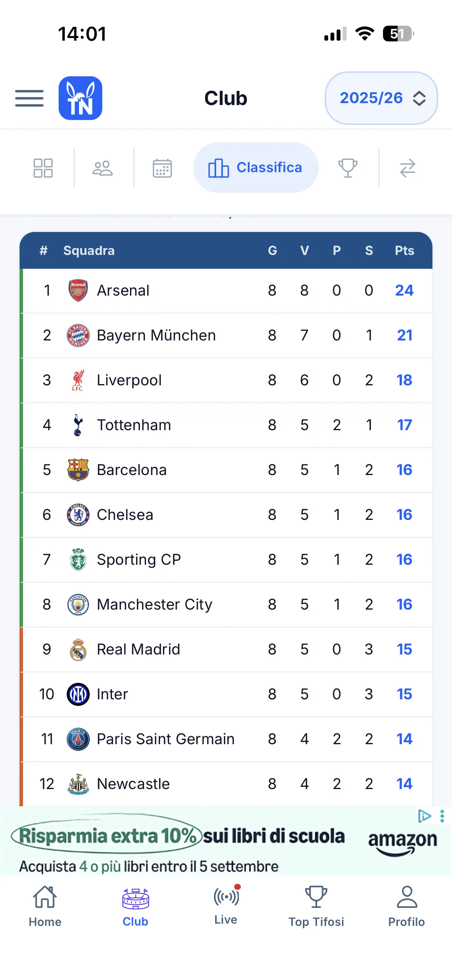
Task: Select Bayern München in standings
Action: 226,335
